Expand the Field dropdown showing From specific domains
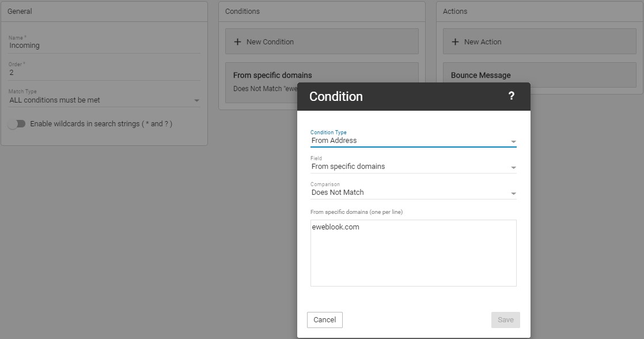Screen dimensions: 644x339 [x=413, y=167]
